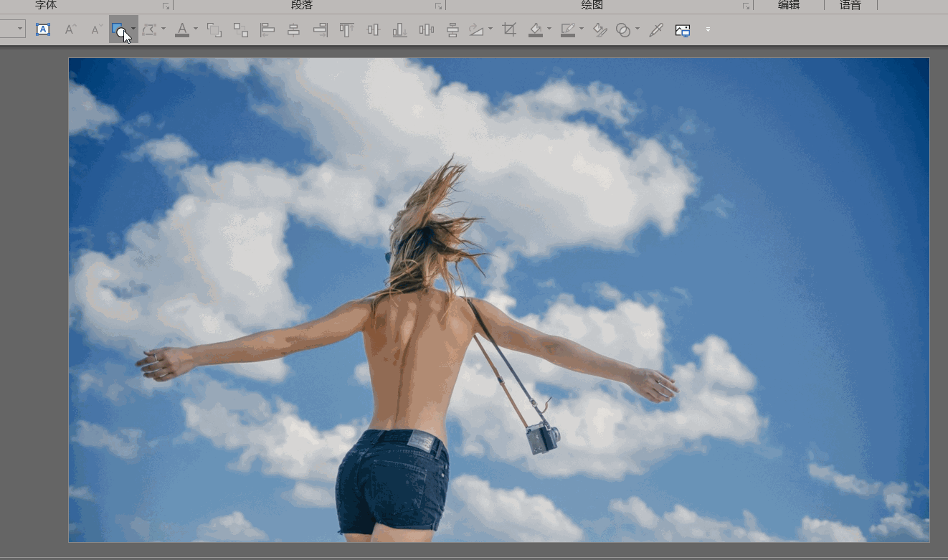Open the Merge Shapes dropdown arrow
Viewport: 948px width, 560px height.
tap(637, 29)
